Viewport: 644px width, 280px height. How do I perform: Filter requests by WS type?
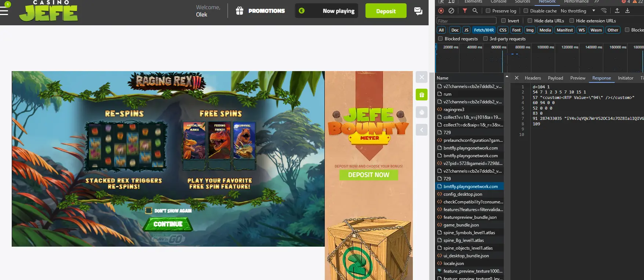582,30
